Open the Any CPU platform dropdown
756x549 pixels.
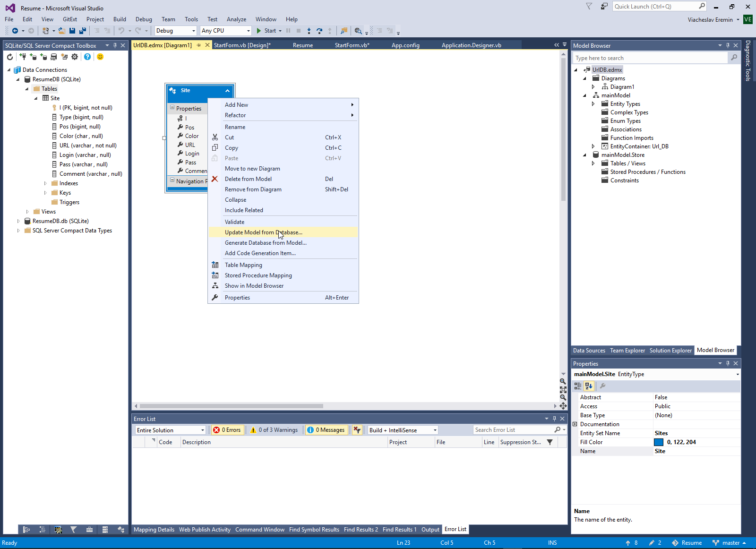pos(226,31)
